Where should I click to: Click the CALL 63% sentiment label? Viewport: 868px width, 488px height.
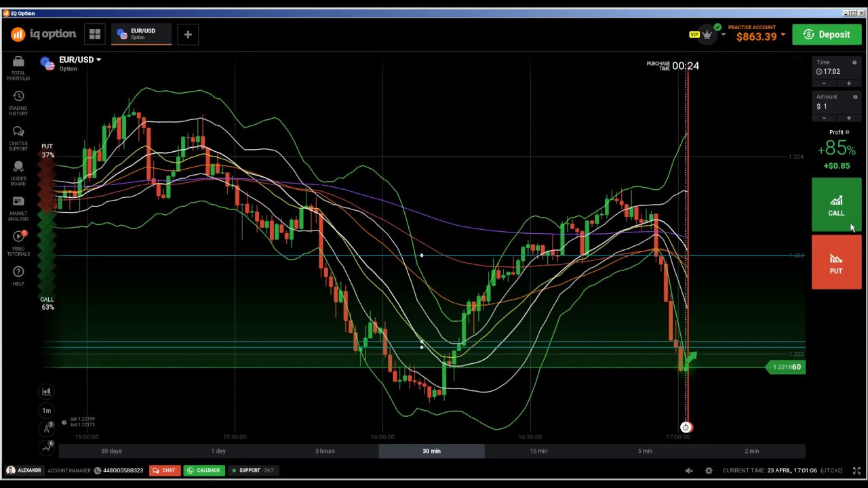(x=47, y=303)
